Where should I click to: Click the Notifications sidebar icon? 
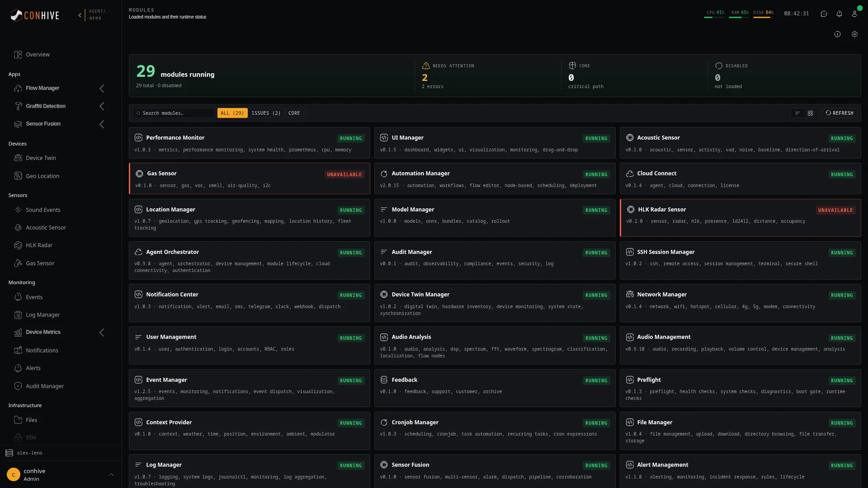click(18, 350)
